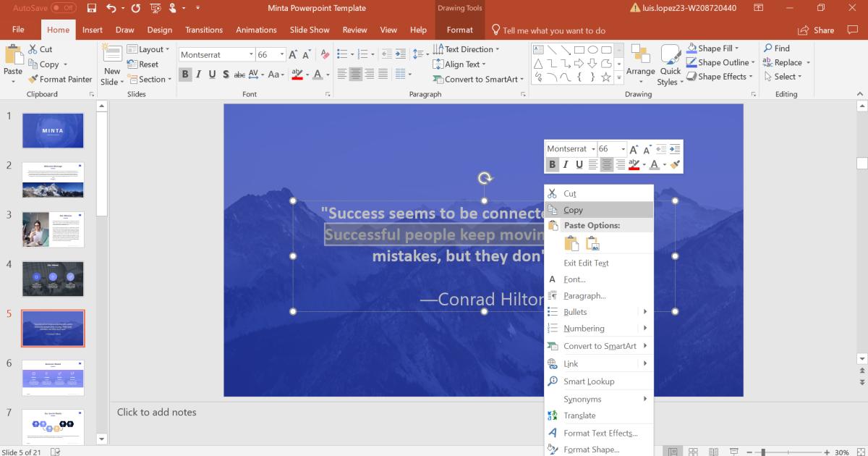The width and height of the screenshot is (868, 456).
Task: Toggle bold in the mini toolbar
Action: click(x=551, y=164)
